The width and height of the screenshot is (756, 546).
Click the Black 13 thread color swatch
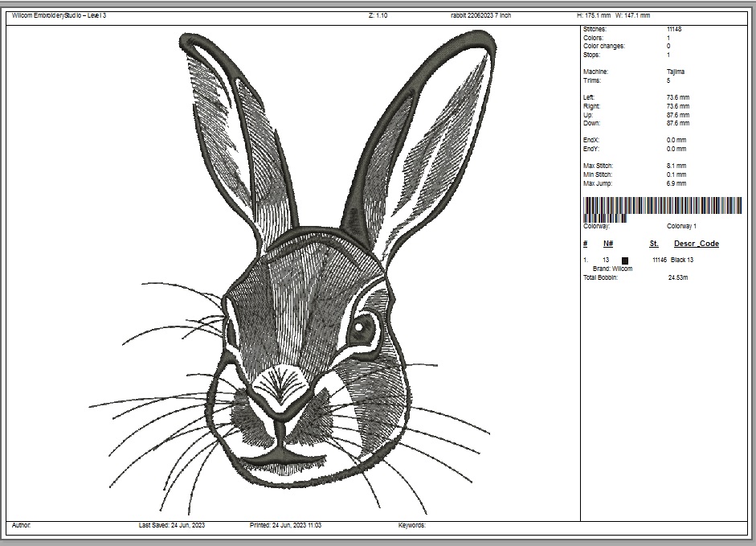pyautogui.click(x=625, y=261)
